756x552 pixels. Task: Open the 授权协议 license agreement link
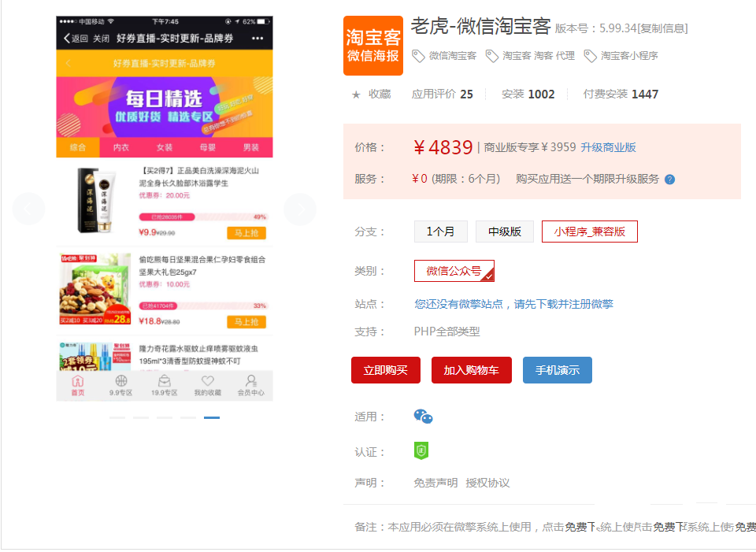coord(487,483)
